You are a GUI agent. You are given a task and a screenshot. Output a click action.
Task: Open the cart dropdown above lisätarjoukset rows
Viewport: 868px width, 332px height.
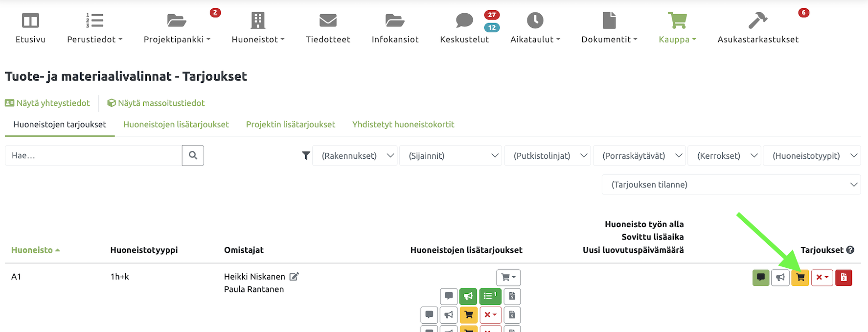[508, 278]
